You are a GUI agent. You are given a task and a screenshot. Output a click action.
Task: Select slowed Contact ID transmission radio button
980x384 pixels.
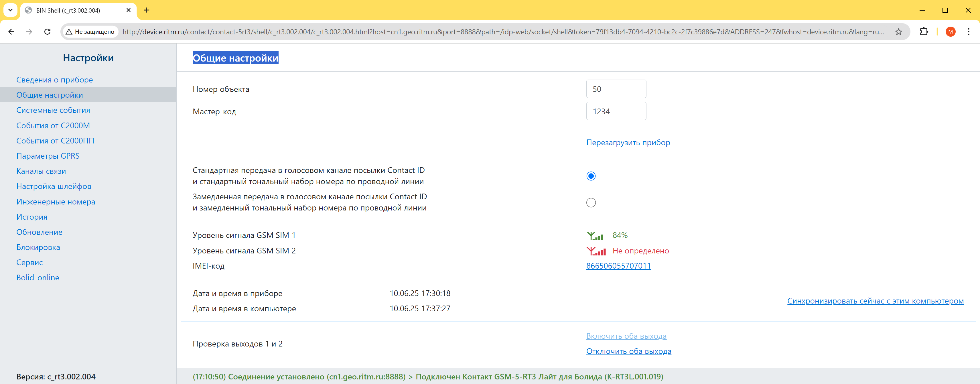tap(591, 202)
